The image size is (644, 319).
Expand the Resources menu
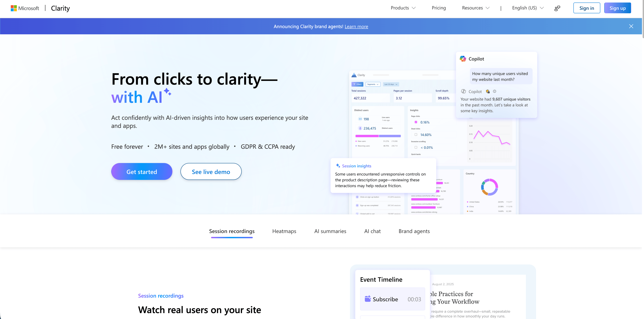point(476,8)
